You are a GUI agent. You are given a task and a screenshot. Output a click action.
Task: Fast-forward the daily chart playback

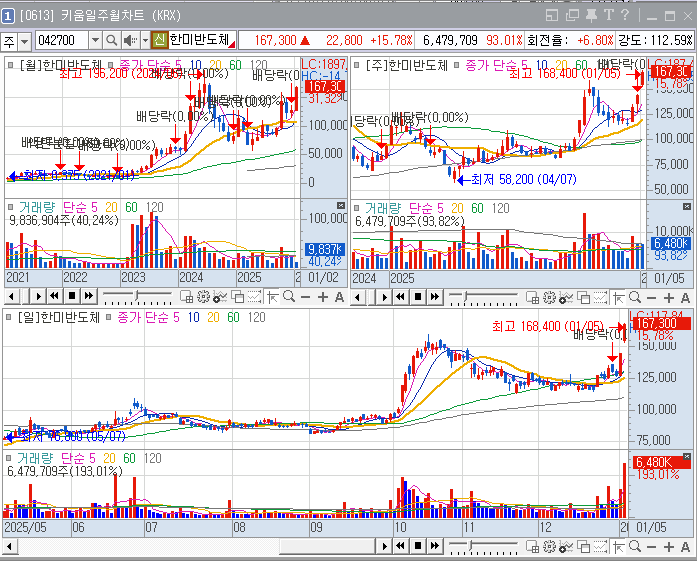coord(435,546)
